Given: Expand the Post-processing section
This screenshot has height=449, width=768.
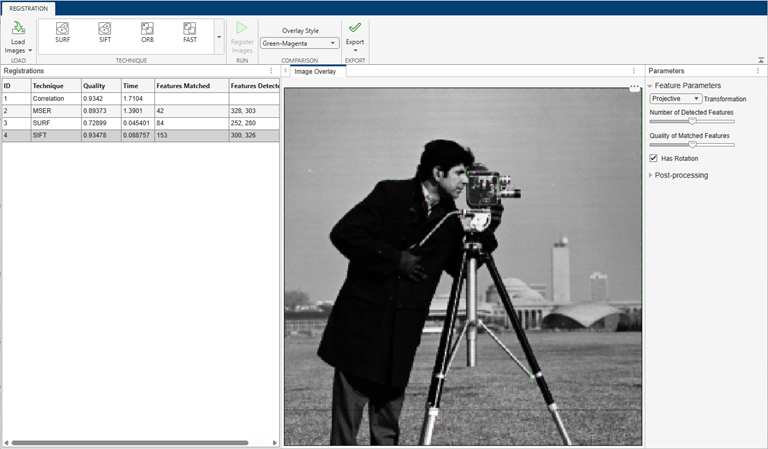Looking at the screenshot, I should click(x=650, y=175).
